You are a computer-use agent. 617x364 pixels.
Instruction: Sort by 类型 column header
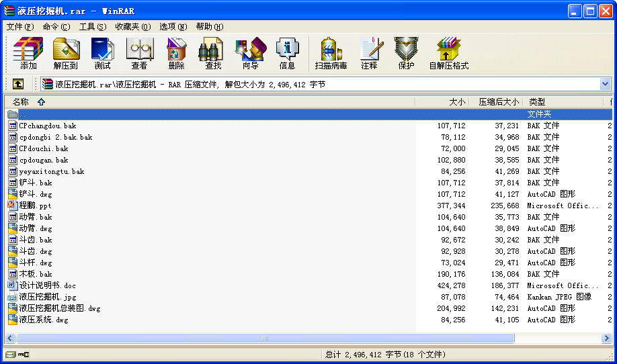(x=563, y=102)
